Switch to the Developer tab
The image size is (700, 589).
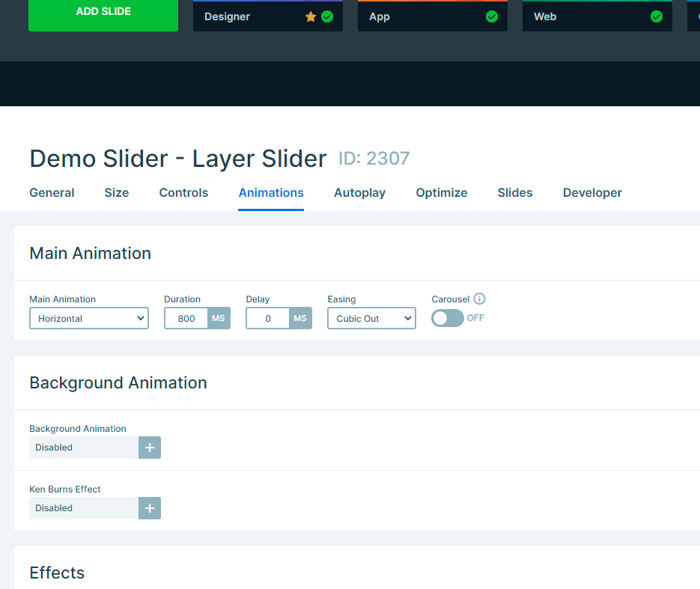591,192
